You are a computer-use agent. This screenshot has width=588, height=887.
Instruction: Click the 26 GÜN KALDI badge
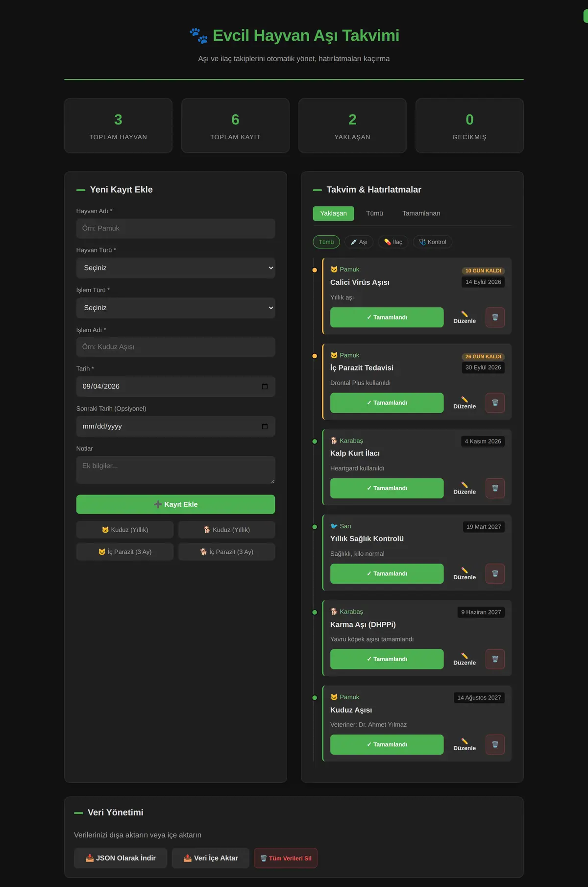(x=483, y=356)
